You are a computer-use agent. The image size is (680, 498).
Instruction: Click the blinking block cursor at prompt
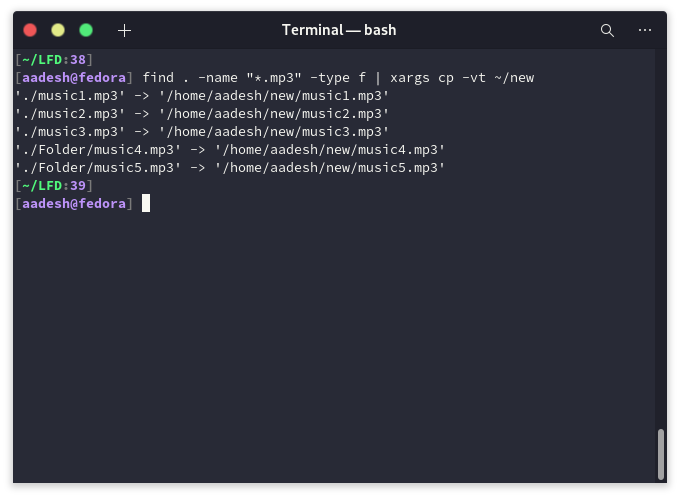pos(146,203)
